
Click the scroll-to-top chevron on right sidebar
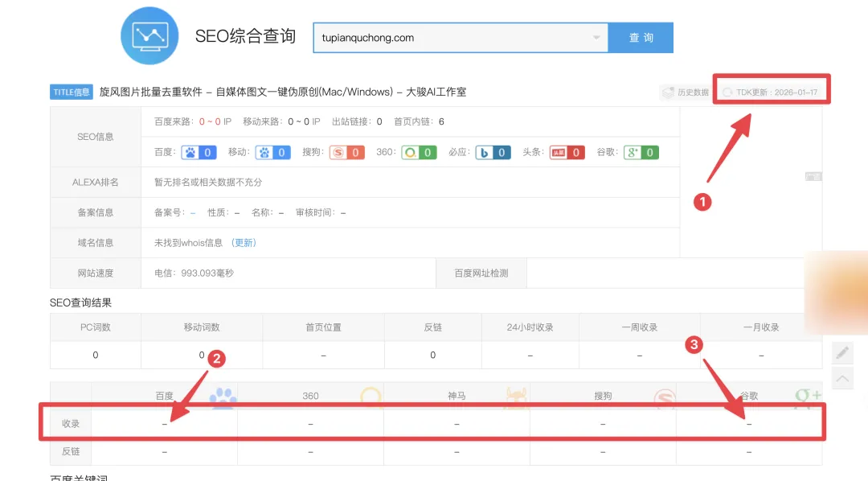coord(841,378)
